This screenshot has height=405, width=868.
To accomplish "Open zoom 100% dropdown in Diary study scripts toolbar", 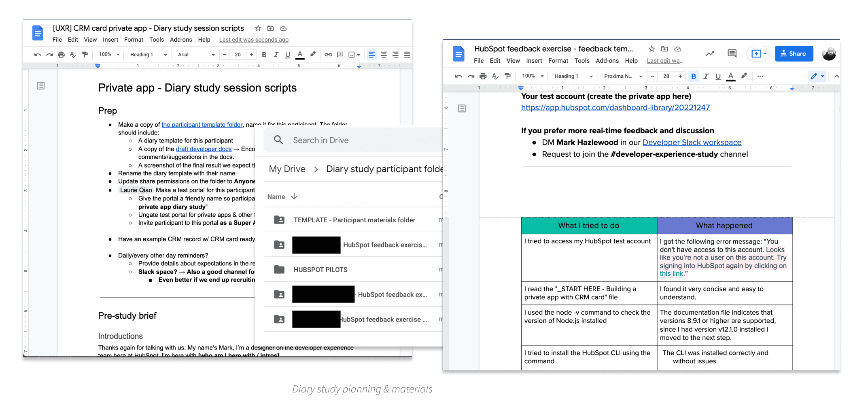I will [109, 55].
